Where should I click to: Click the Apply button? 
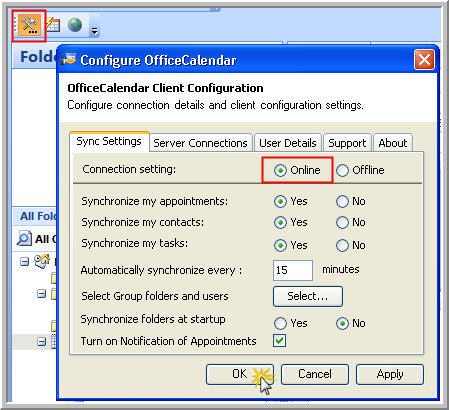(390, 374)
